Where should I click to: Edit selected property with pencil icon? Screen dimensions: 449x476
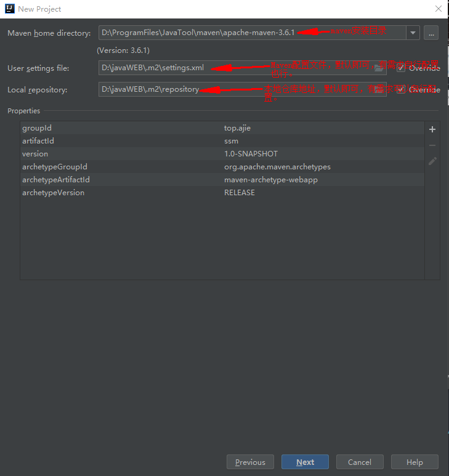pos(432,161)
